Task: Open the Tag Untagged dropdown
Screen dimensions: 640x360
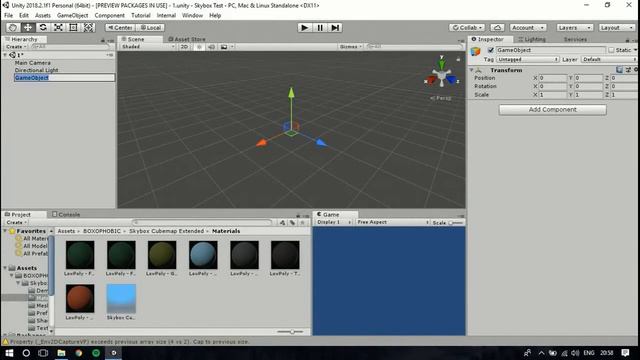Action: [528, 60]
